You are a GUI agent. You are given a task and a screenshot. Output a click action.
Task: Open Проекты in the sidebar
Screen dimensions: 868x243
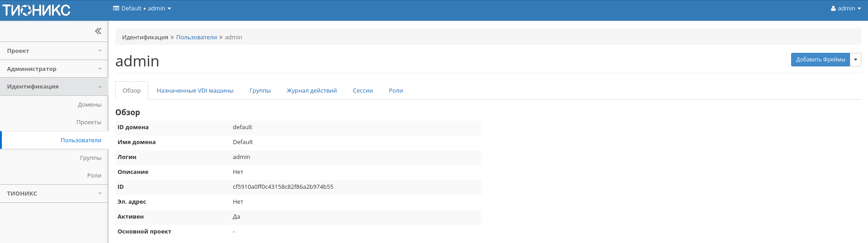[x=89, y=122]
